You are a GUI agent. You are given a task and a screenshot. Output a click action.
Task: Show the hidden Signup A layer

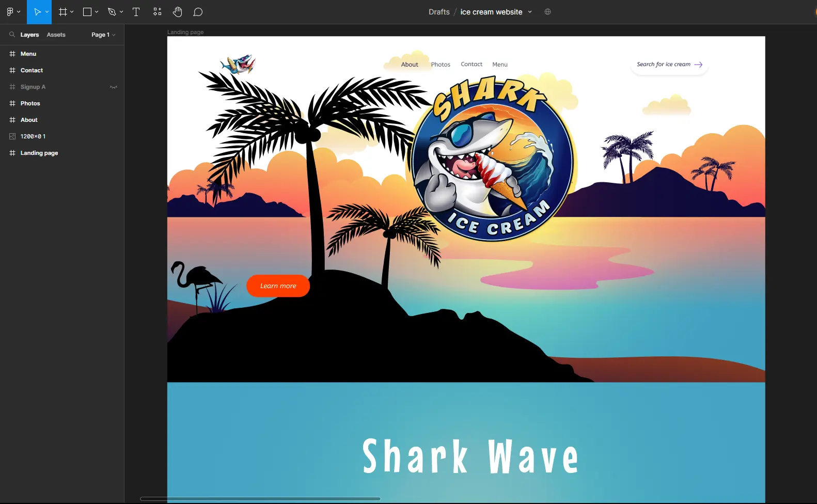click(x=114, y=87)
